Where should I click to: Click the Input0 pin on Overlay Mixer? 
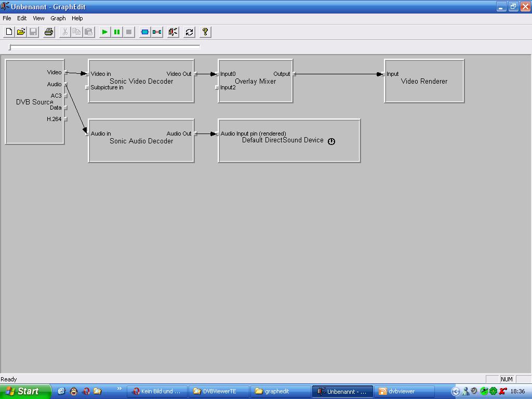(217, 74)
